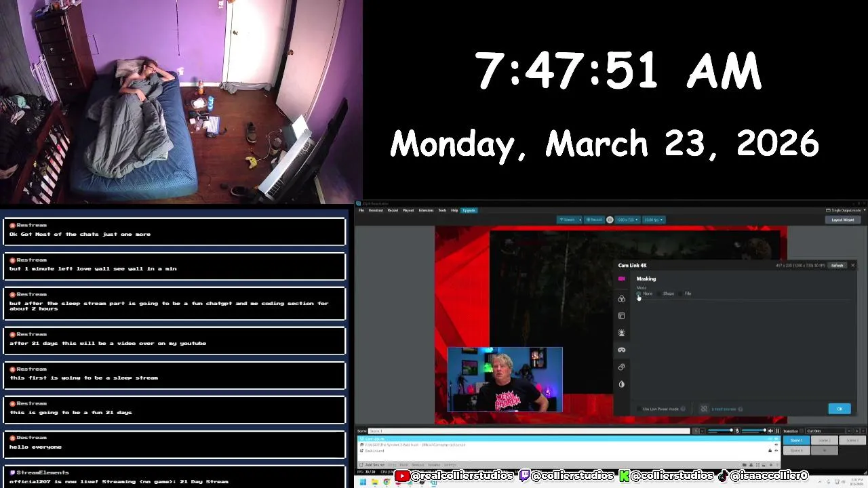Select the masking tab mask icon

coord(622,350)
